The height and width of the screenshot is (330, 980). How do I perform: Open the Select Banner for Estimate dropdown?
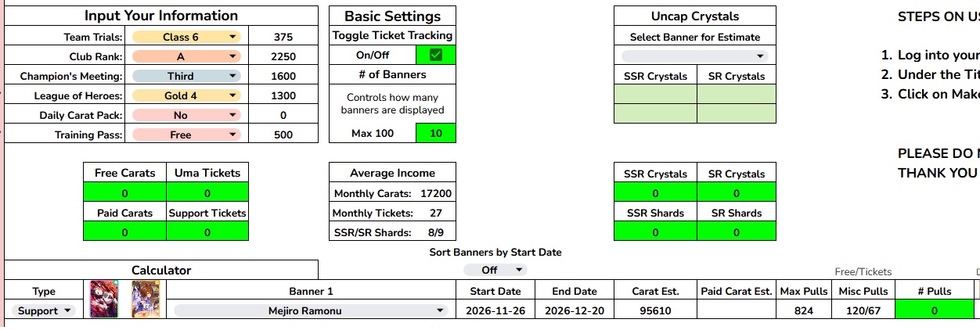point(695,56)
